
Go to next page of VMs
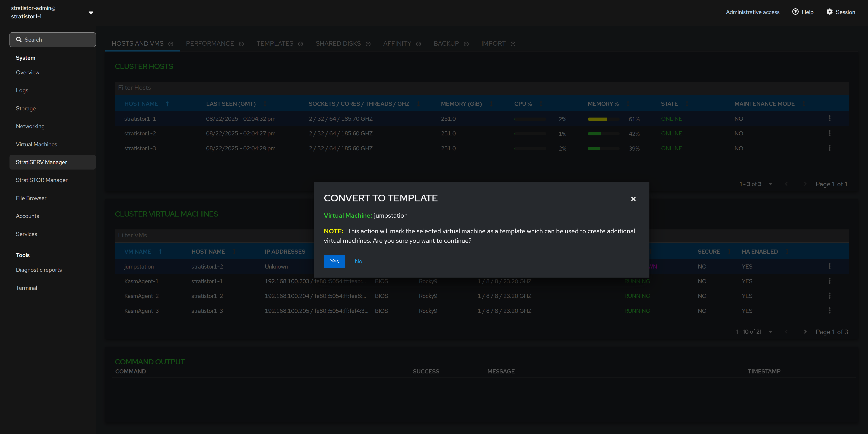(x=805, y=332)
